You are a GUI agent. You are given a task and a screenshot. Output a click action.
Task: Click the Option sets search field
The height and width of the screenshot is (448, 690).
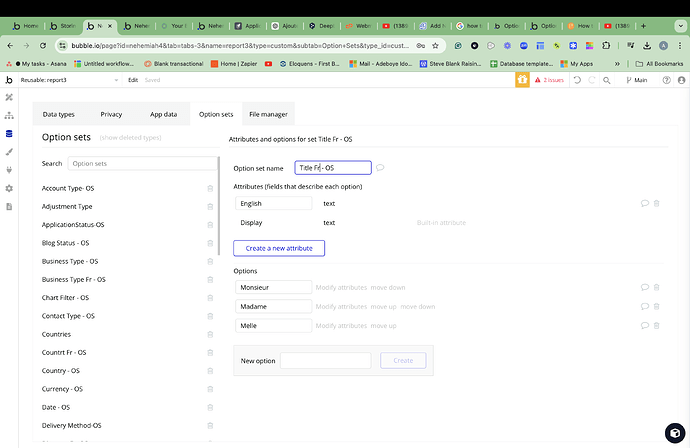point(143,163)
